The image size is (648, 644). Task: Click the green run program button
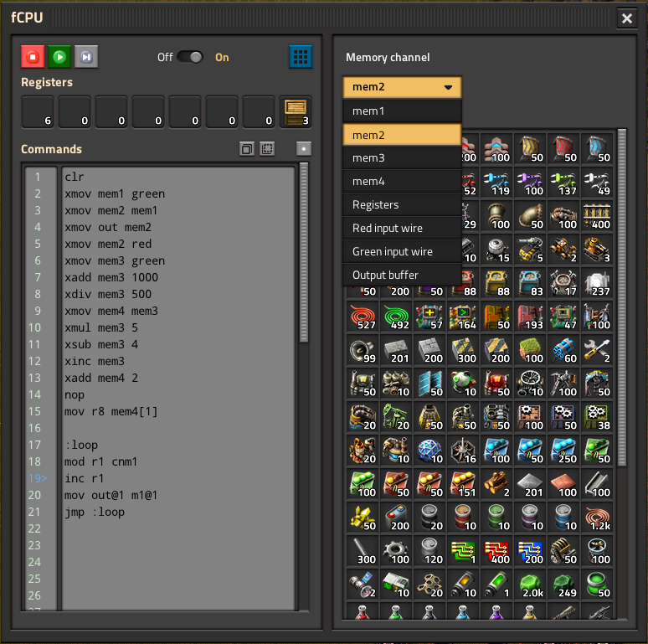(59, 57)
